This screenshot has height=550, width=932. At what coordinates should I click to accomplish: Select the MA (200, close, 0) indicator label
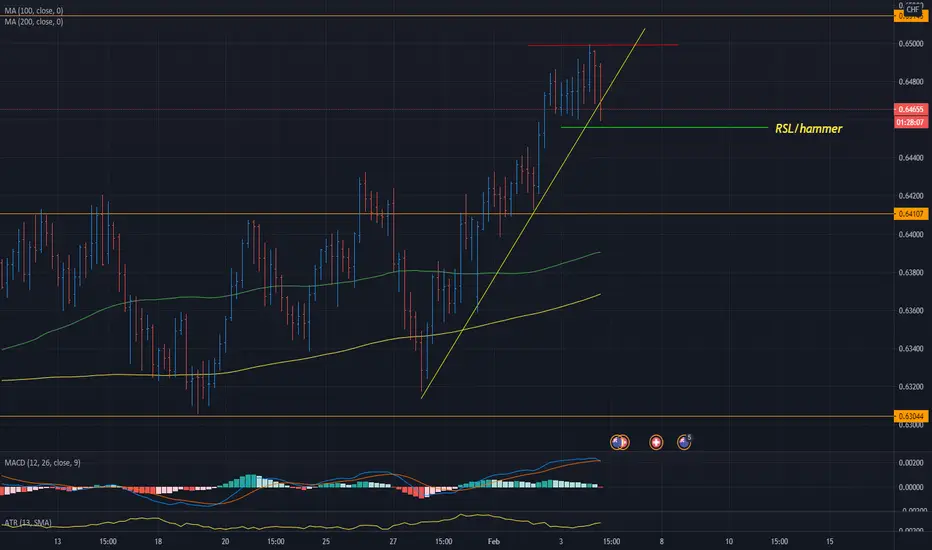(34, 21)
